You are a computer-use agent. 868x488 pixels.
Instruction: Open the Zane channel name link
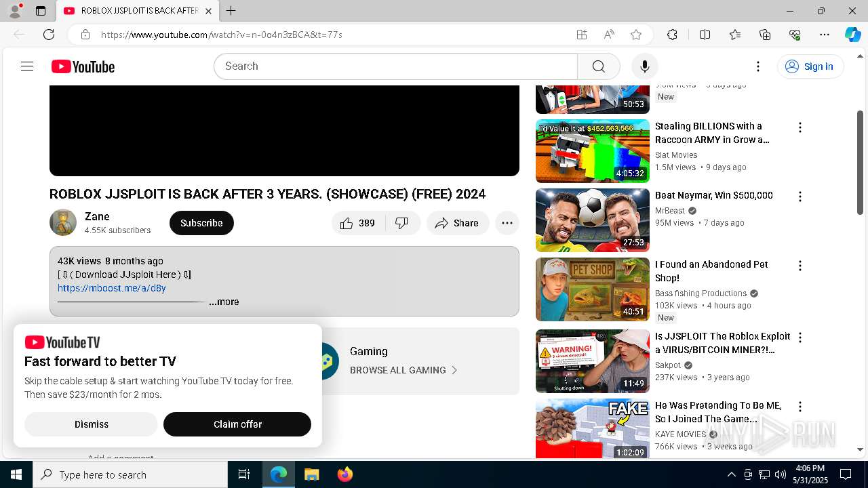click(97, 217)
